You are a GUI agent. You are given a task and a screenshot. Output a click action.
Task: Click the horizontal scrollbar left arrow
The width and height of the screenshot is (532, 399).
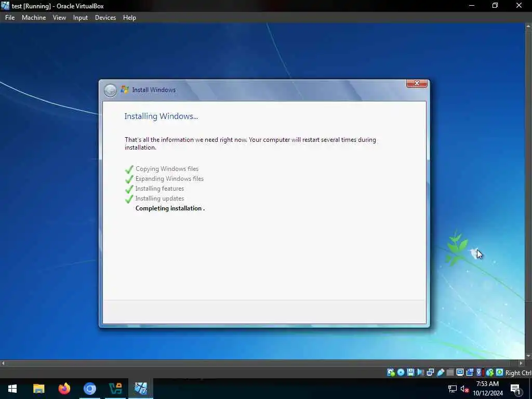click(3, 363)
